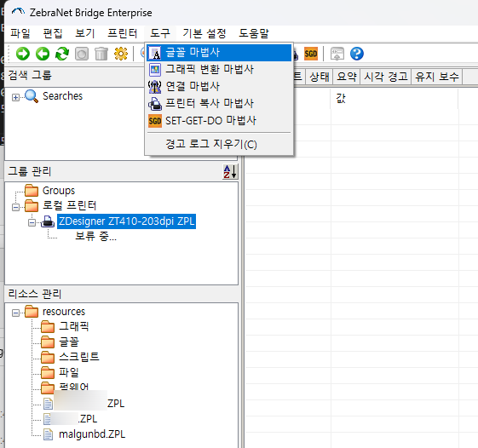Click the orange gear settings icon
Screen dimensions: 478x448
pyautogui.click(x=121, y=54)
